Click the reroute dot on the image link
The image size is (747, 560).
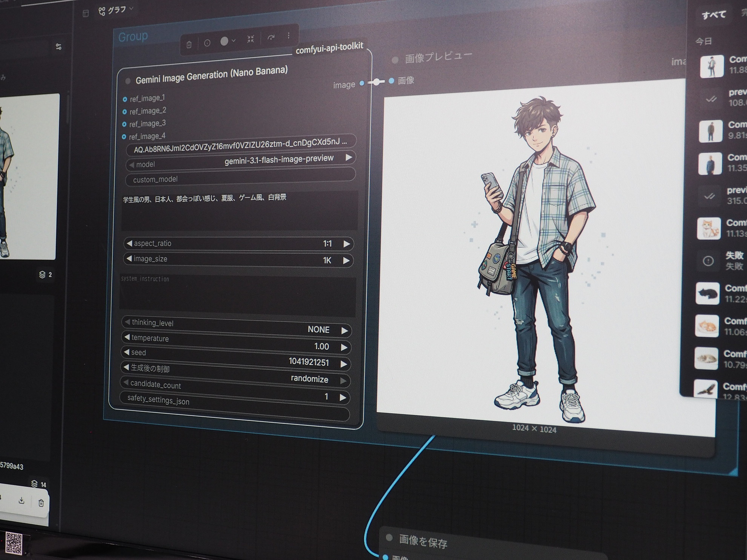pyautogui.click(x=377, y=82)
